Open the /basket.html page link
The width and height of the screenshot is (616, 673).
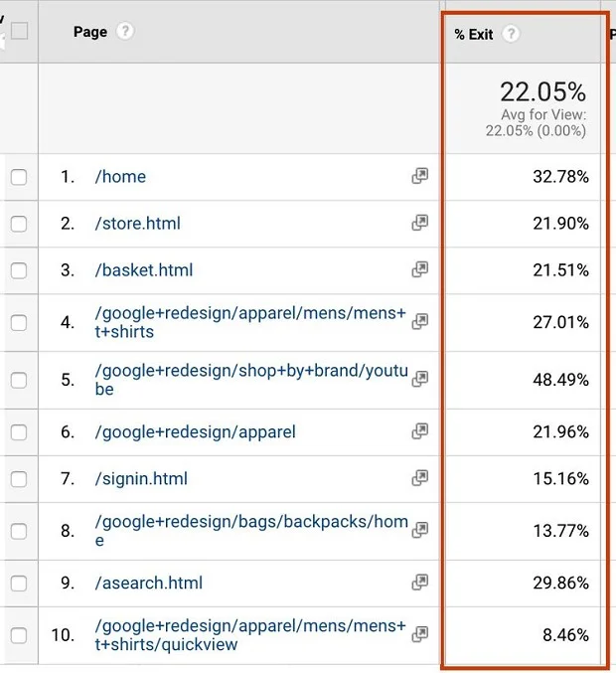144,270
